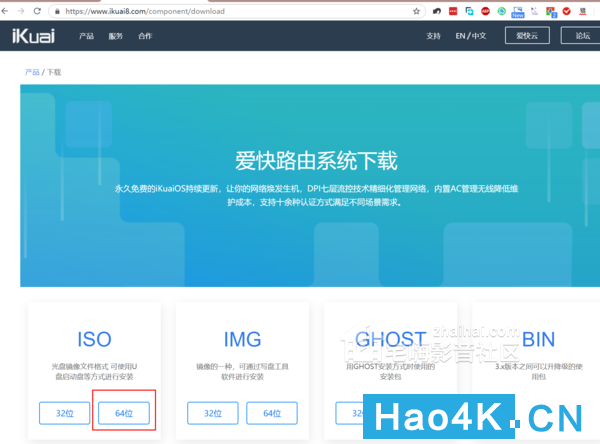The height and width of the screenshot is (444, 600).
Task: Click the 爱快路由系统下载 banner title
Action: tap(316, 161)
